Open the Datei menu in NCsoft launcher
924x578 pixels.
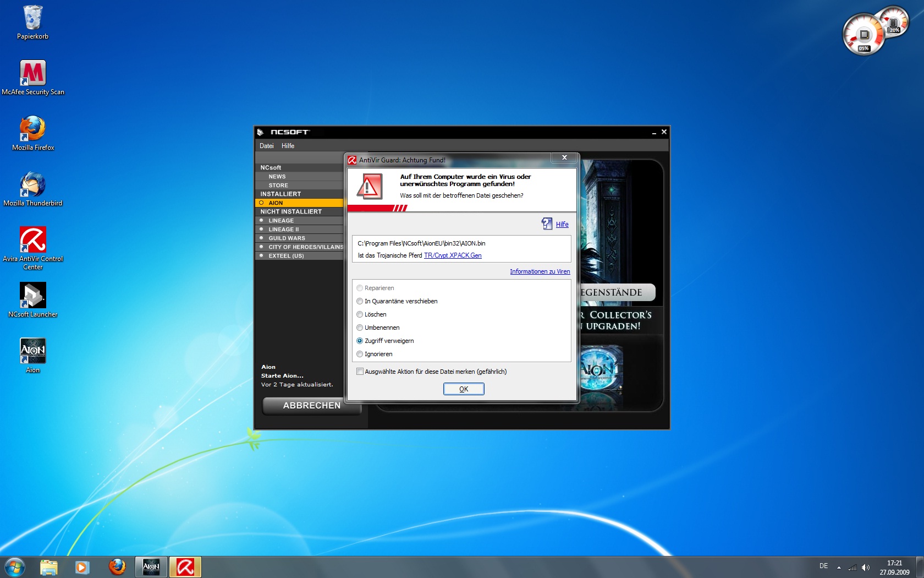point(266,146)
